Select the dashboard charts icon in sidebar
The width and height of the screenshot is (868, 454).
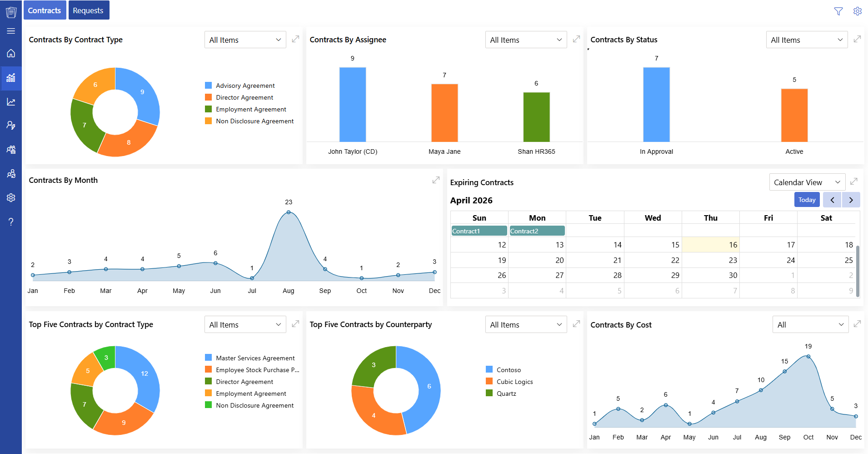pyautogui.click(x=11, y=78)
